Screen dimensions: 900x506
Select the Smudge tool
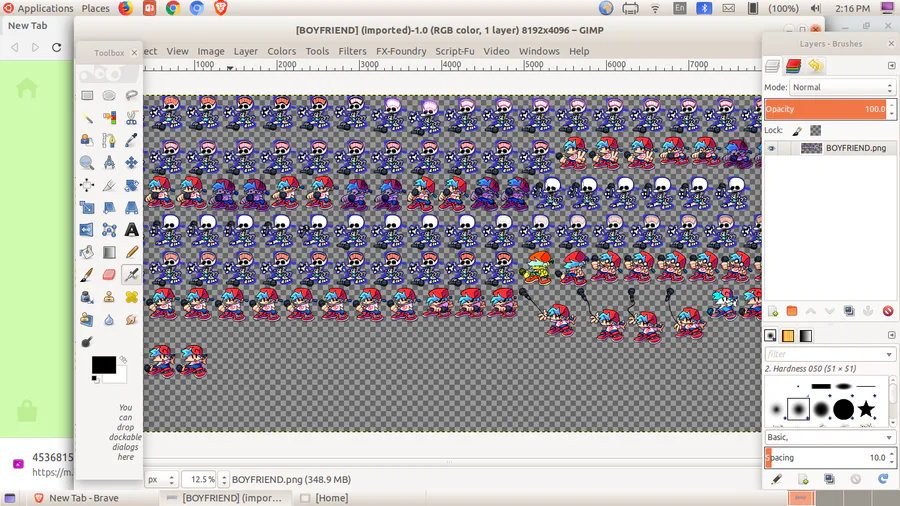tap(131, 319)
